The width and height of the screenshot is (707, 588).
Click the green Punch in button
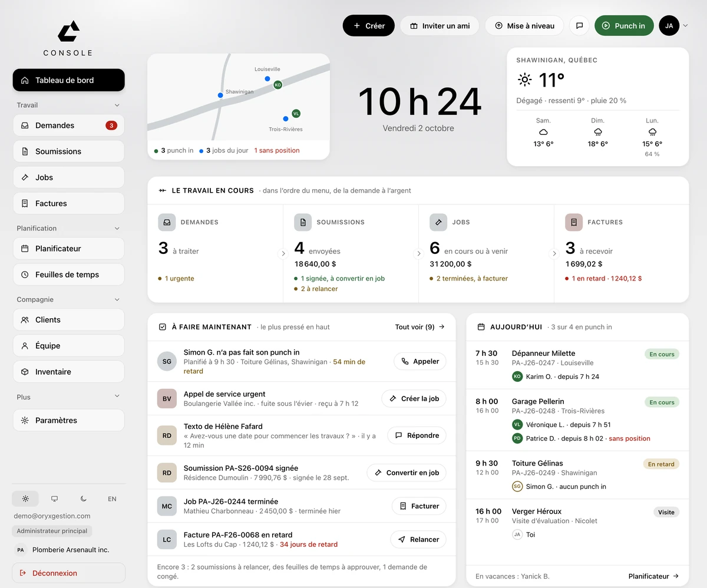[624, 26]
